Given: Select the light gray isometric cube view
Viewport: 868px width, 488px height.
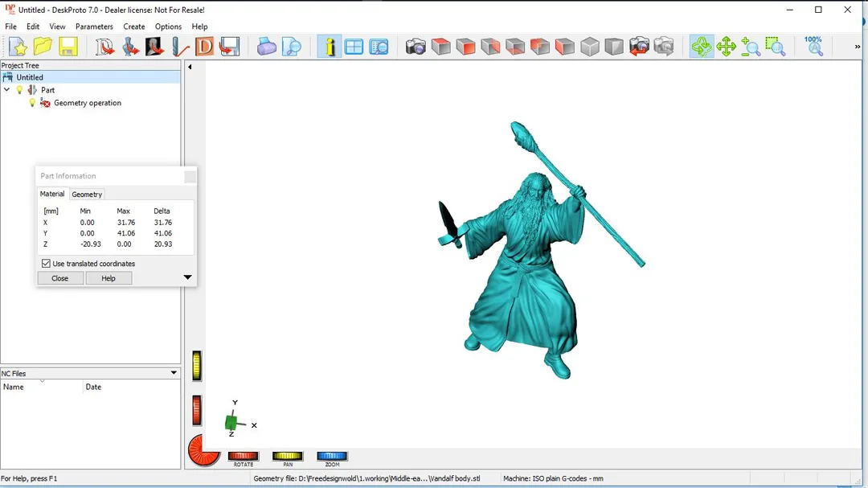Looking at the screenshot, I should pos(590,47).
